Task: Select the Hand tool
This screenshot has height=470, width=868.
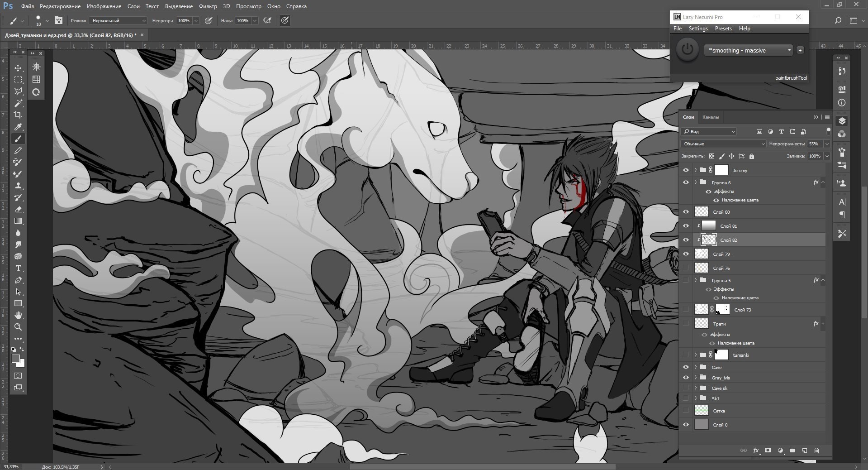Action: tap(18, 315)
